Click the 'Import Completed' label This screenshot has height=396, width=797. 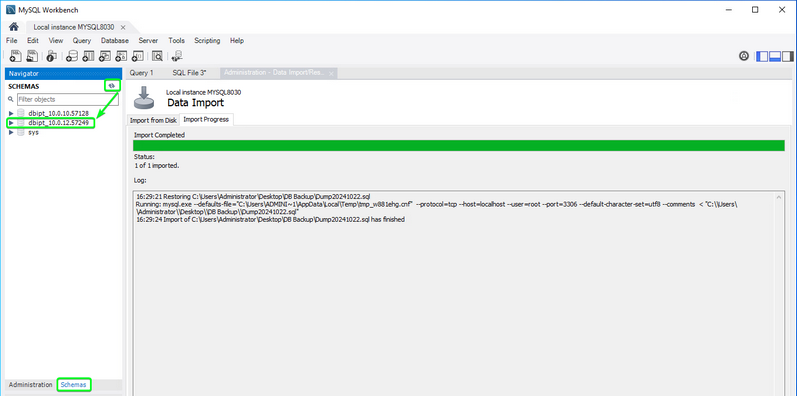coord(159,135)
